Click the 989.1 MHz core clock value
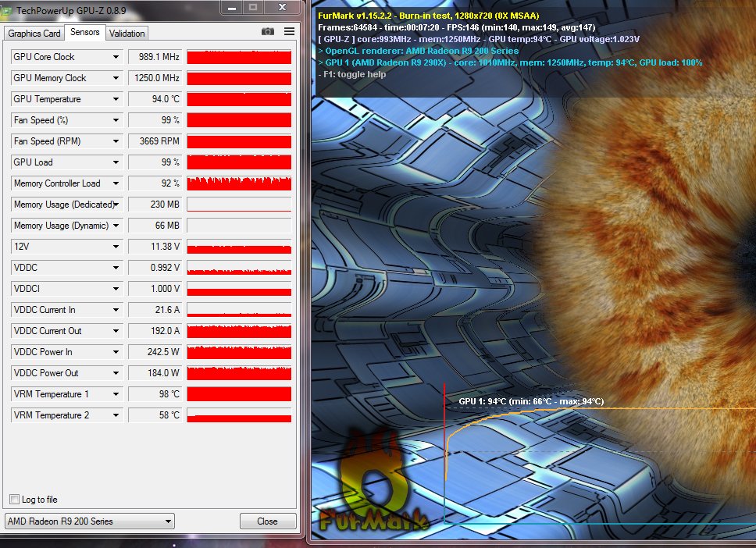 (155, 57)
